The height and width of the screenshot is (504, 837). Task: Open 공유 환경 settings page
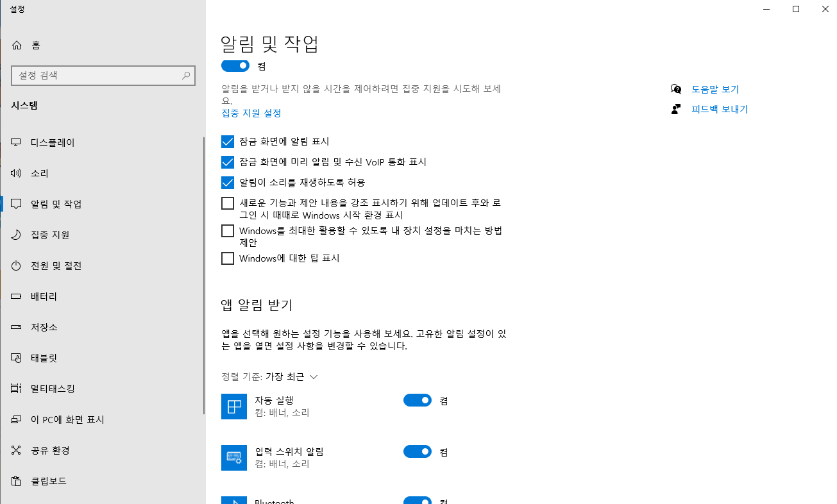(103, 450)
